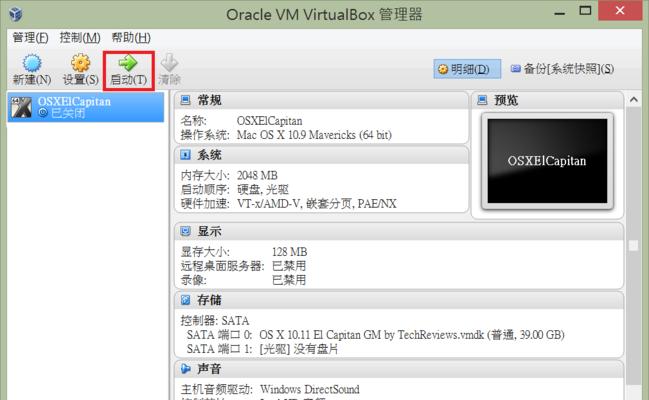Click the 已关闭 power-off status icon
Viewport: 649px width, 400px height.
click(x=43, y=113)
